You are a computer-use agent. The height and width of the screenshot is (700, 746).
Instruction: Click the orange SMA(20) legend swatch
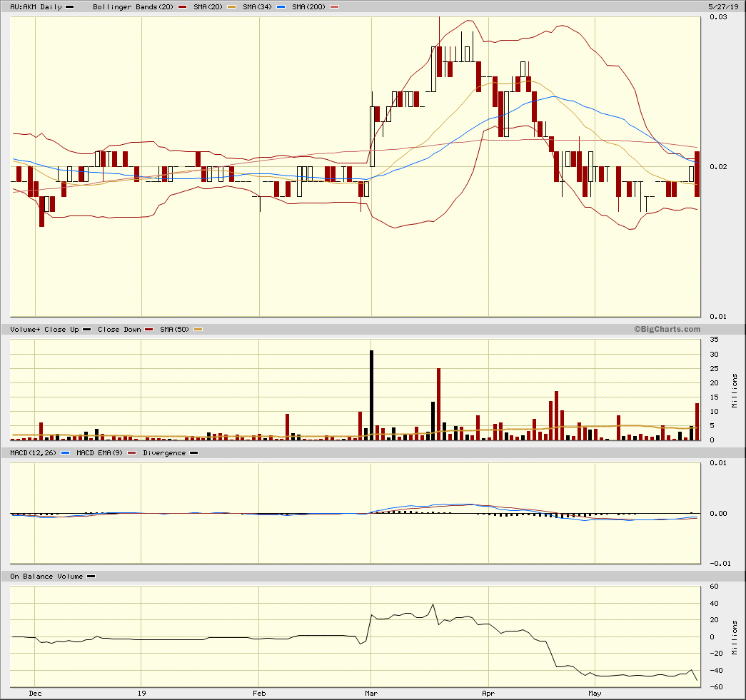(232, 7)
